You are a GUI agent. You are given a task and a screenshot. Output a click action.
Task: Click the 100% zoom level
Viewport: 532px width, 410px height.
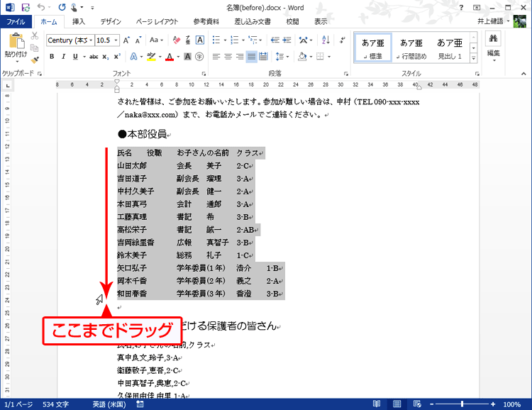click(511, 404)
